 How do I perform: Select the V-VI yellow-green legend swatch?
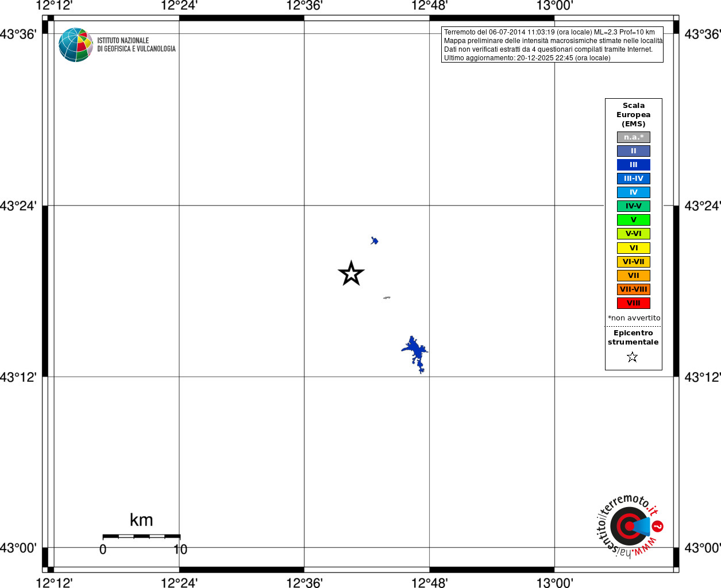[634, 234]
